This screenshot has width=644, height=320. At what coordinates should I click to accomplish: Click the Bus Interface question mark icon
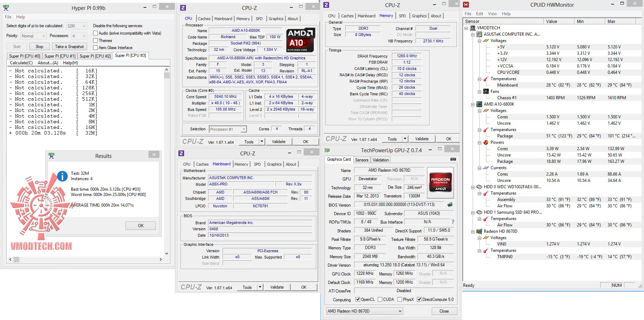click(453, 222)
